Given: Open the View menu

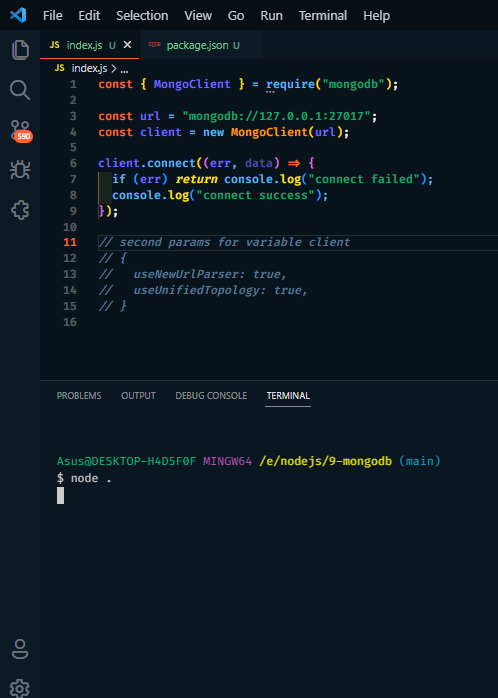Looking at the screenshot, I should pos(198,16).
